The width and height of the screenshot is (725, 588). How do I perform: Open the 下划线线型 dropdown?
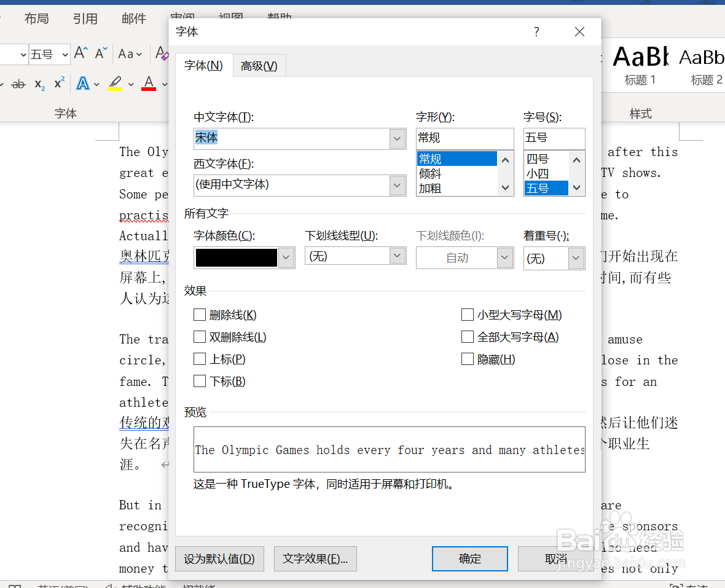click(397, 256)
